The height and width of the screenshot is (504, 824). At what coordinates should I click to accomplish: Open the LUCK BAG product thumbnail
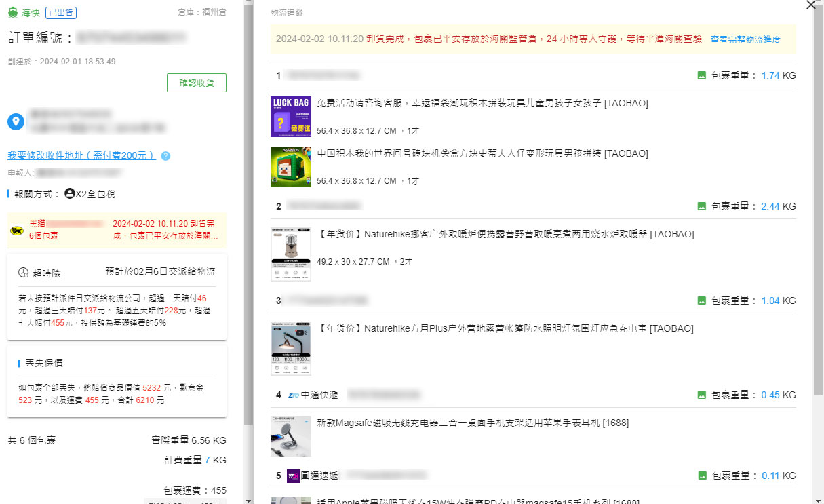pyautogui.click(x=290, y=116)
